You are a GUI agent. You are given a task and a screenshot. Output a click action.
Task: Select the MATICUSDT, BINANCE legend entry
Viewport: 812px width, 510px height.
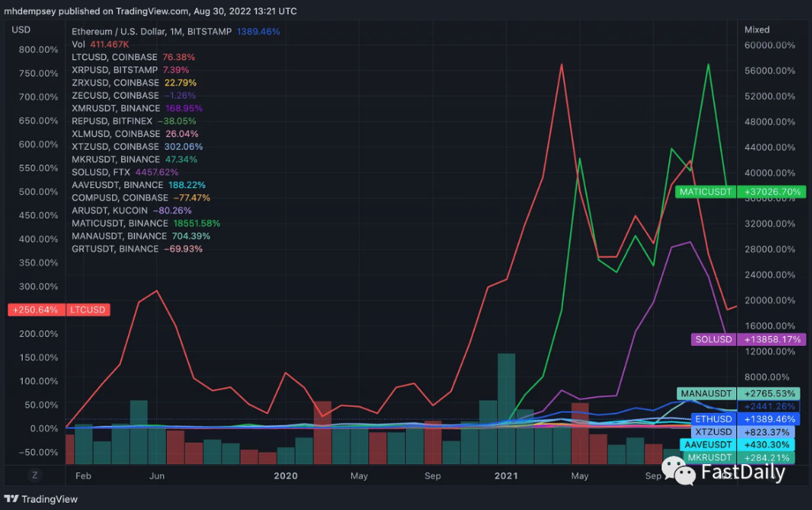click(x=146, y=223)
